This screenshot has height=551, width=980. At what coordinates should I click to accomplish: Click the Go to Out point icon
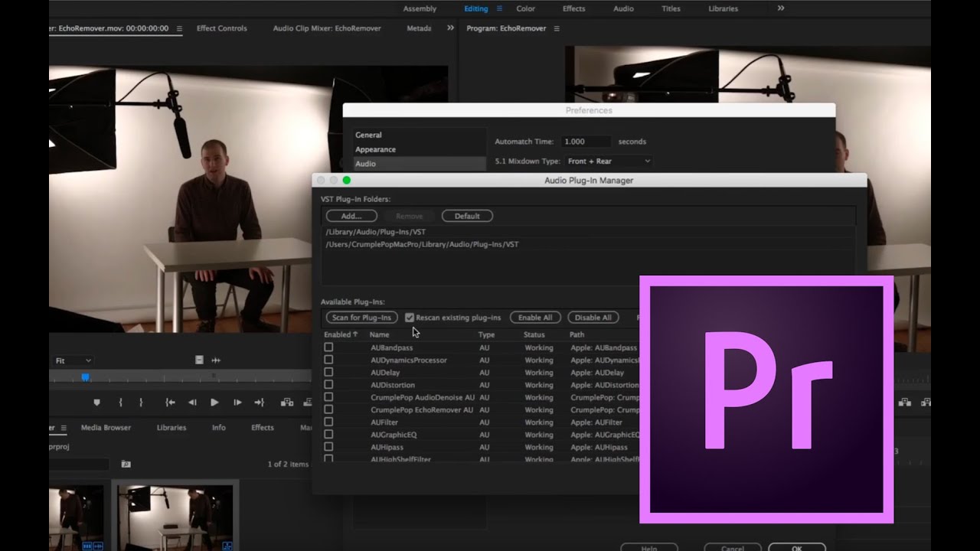tap(260, 403)
